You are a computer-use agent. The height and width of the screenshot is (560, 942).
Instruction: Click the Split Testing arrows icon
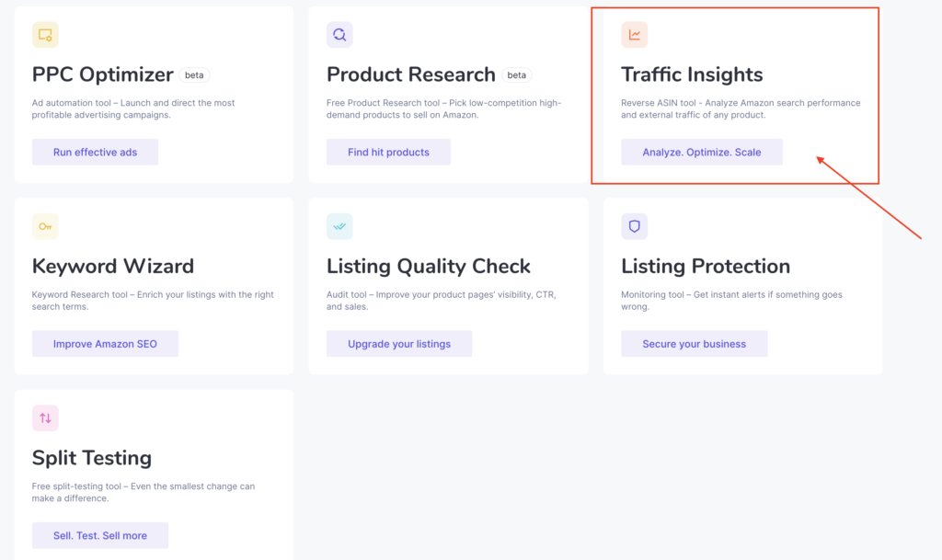(45, 418)
